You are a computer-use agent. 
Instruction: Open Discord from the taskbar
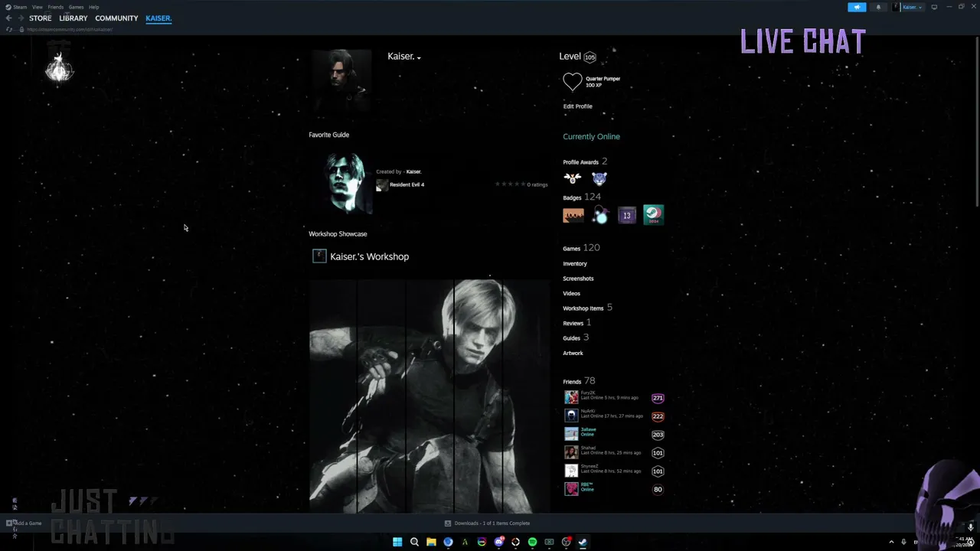pyautogui.click(x=498, y=542)
